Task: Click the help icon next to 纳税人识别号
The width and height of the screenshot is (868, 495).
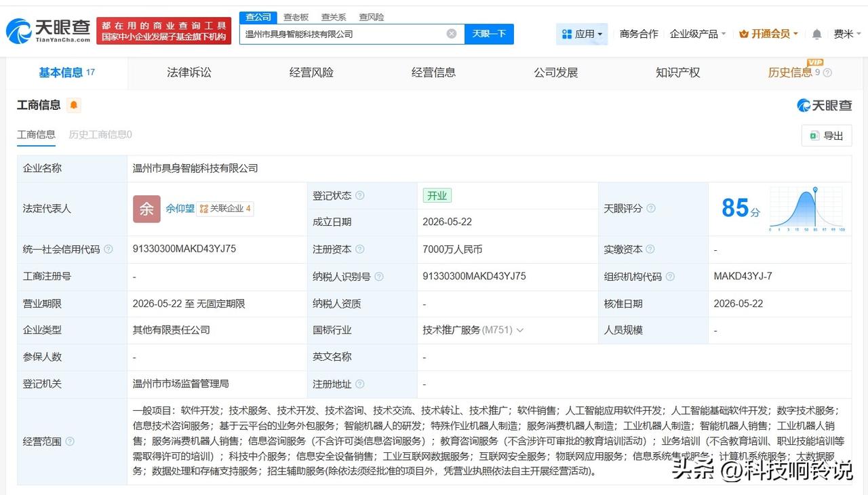Action: click(x=378, y=277)
